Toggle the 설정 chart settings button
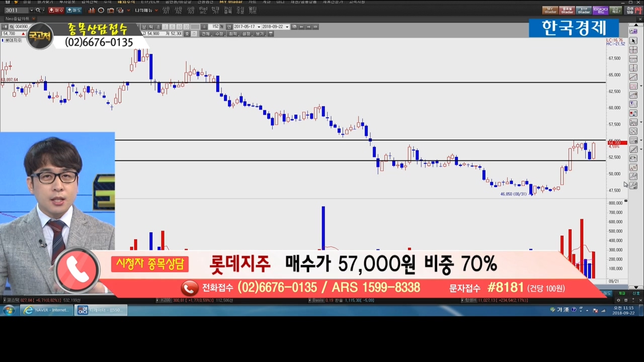The image size is (644, 362). pyautogui.click(x=246, y=34)
